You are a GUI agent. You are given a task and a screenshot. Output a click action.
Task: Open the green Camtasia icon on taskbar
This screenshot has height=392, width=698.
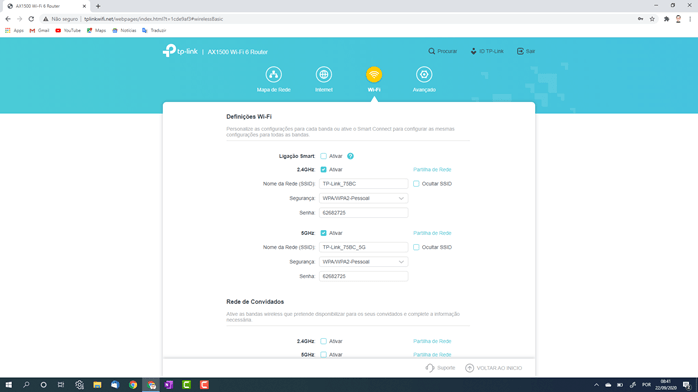click(187, 385)
